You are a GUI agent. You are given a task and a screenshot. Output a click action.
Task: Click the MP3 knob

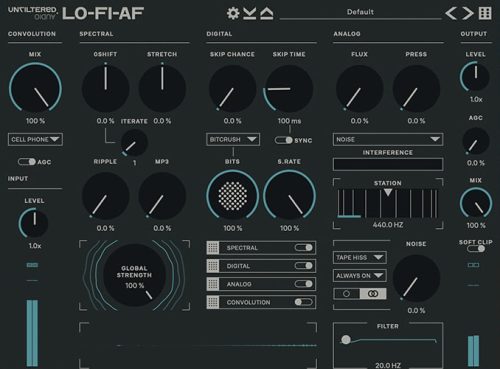point(162,196)
